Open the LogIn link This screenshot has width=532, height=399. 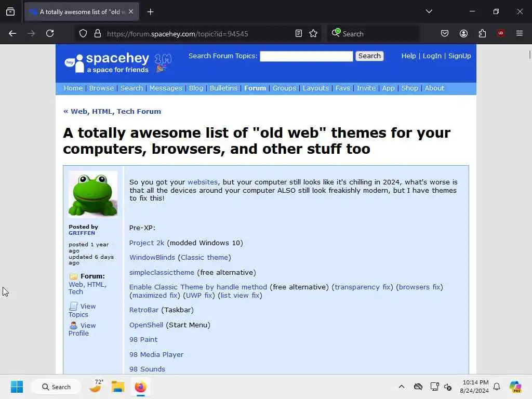[x=432, y=56]
